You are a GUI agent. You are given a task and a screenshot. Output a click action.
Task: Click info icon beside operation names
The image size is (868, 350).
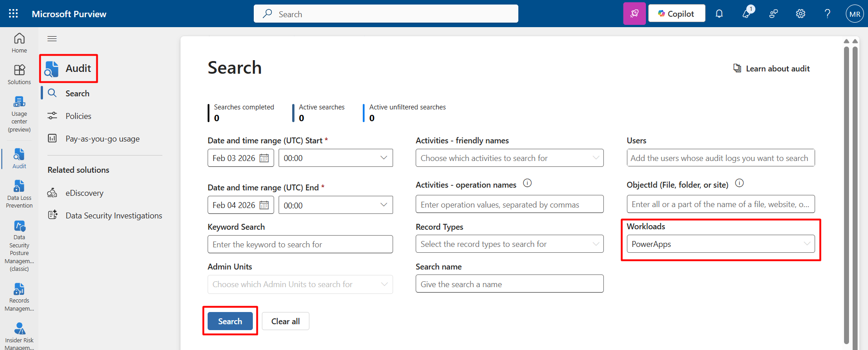(x=527, y=183)
